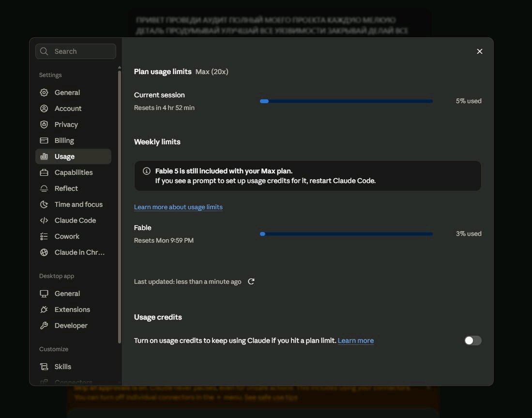The width and height of the screenshot is (532, 418).
Task: Open the Cowork settings page
Action: [x=73, y=236]
